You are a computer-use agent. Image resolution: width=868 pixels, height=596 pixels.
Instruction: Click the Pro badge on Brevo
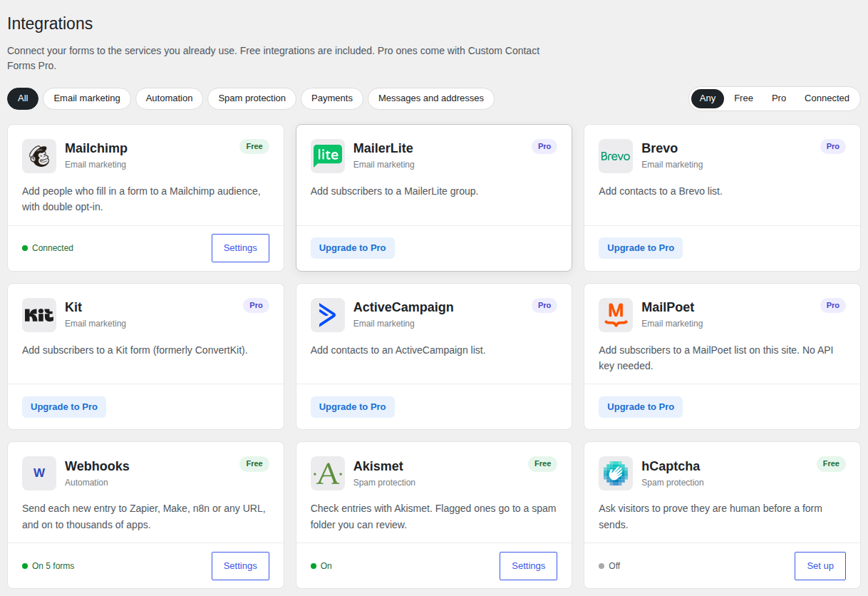coord(833,146)
